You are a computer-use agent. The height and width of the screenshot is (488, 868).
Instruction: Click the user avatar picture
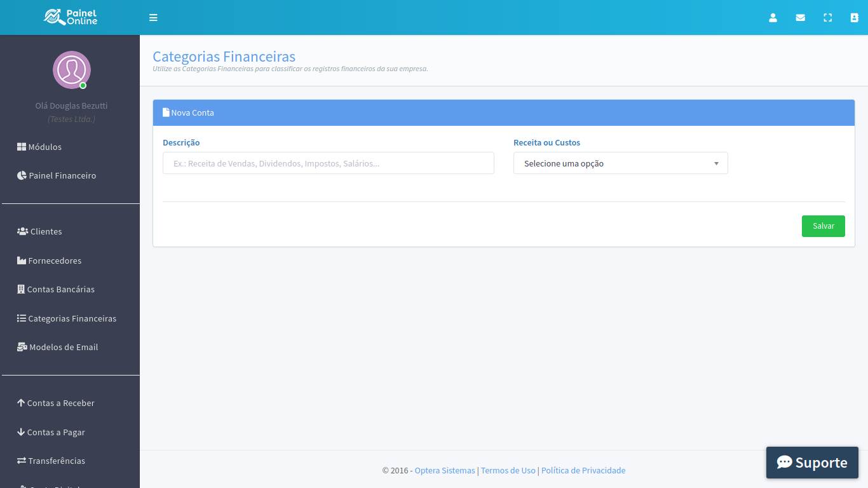[71, 70]
